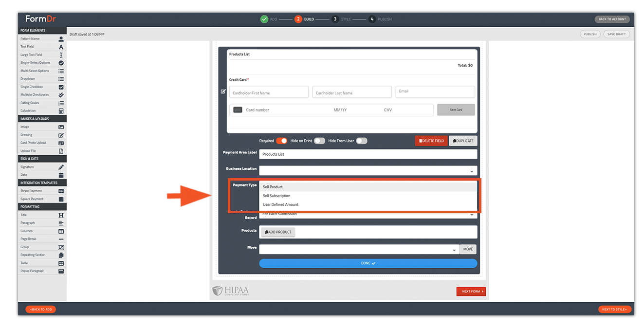
Task: Open the Business Location dropdown
Action: point(368,171)
